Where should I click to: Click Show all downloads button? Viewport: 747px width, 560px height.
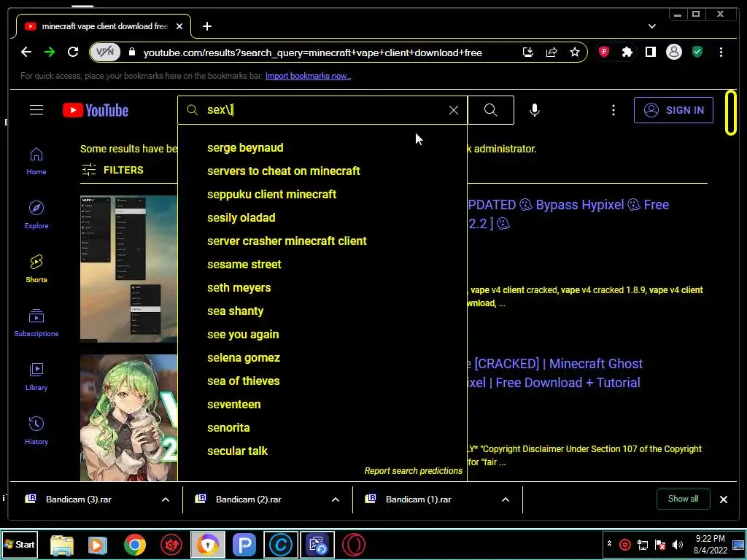pos(683,499)
